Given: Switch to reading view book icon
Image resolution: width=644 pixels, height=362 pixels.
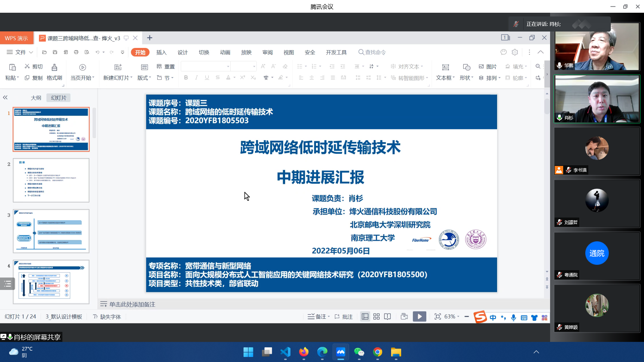Looking at the screenshot, I should (387, 316).
